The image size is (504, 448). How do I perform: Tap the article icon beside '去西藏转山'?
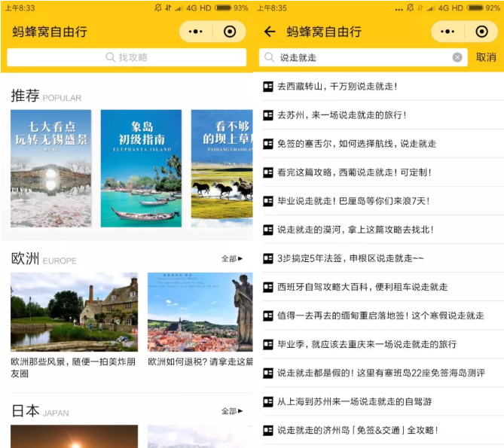point(268,87)
